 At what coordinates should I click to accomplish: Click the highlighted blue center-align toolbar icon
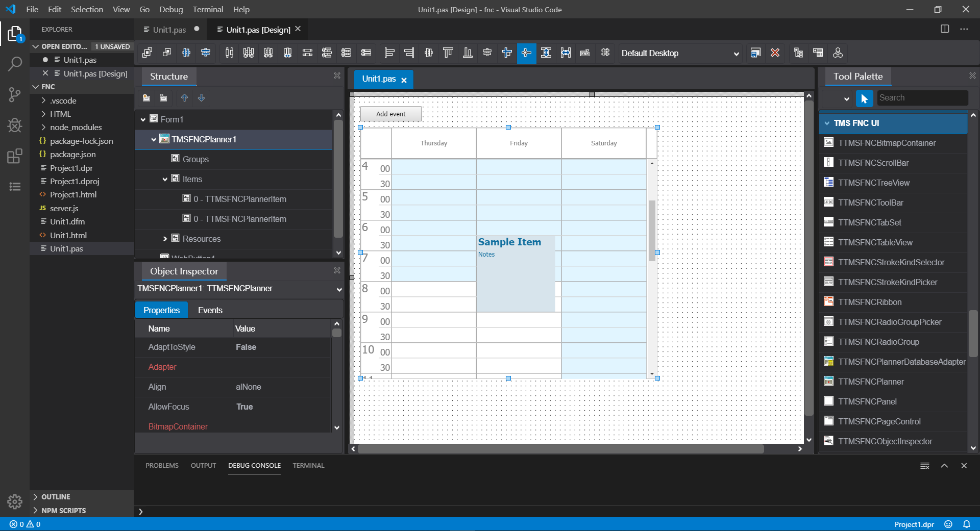tap(526, 53)
